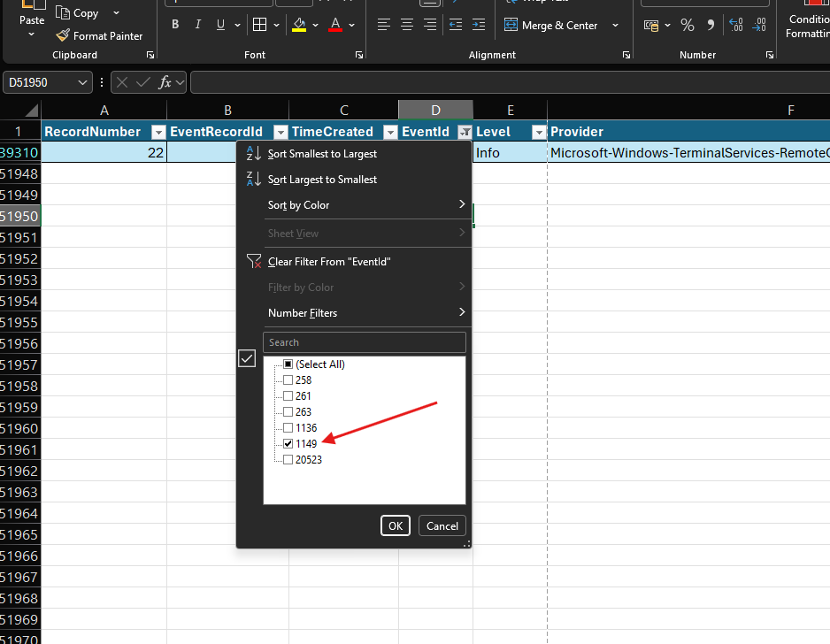Open Number Filters submenu
Viewport: 830px width, 644px height.
tap(354, 313)
